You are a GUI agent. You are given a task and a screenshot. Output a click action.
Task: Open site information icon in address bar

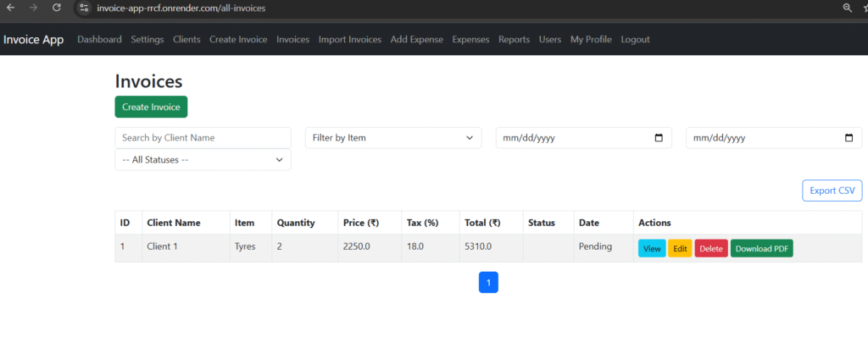coord(84,8)
